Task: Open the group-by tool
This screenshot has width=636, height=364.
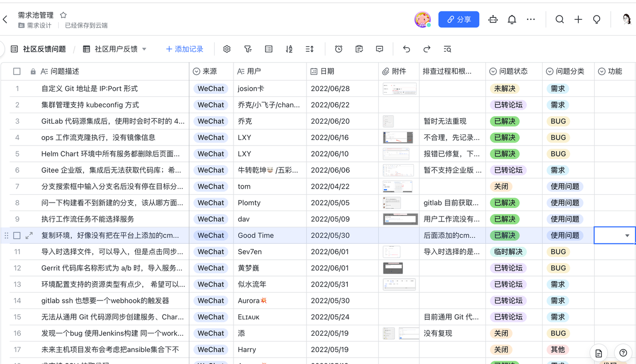Action: click(269, 49)
